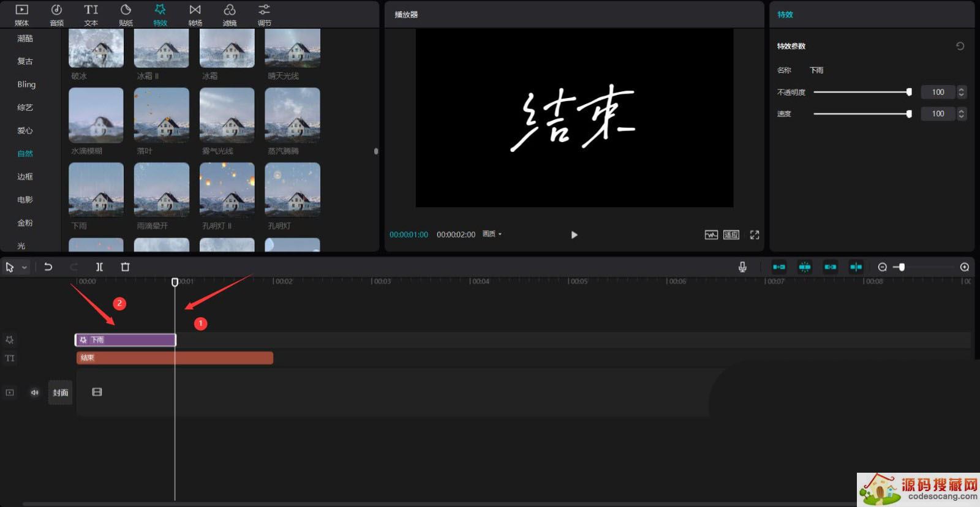Screen dimensions: 980x507
Task: Delete selected clip with trash icon
Action: tap(126, 267)
